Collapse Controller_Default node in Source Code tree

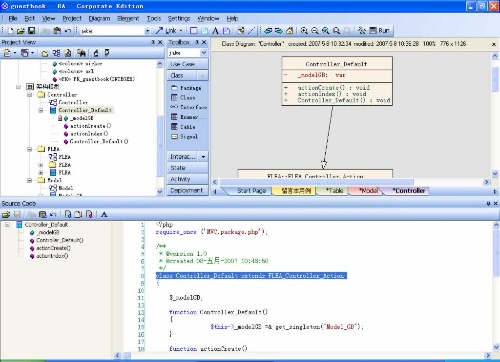point(7,225)
